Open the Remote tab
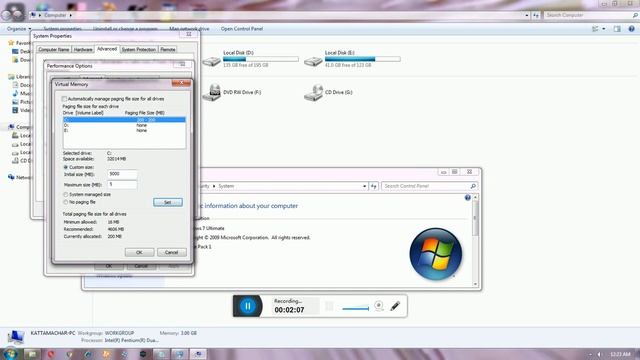 (168, 49)
